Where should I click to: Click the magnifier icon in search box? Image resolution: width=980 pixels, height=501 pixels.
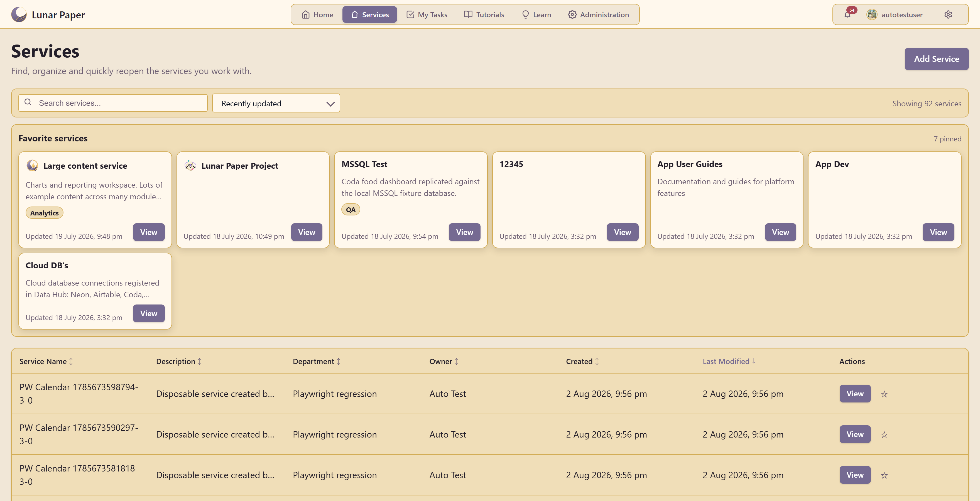[28, 102]
